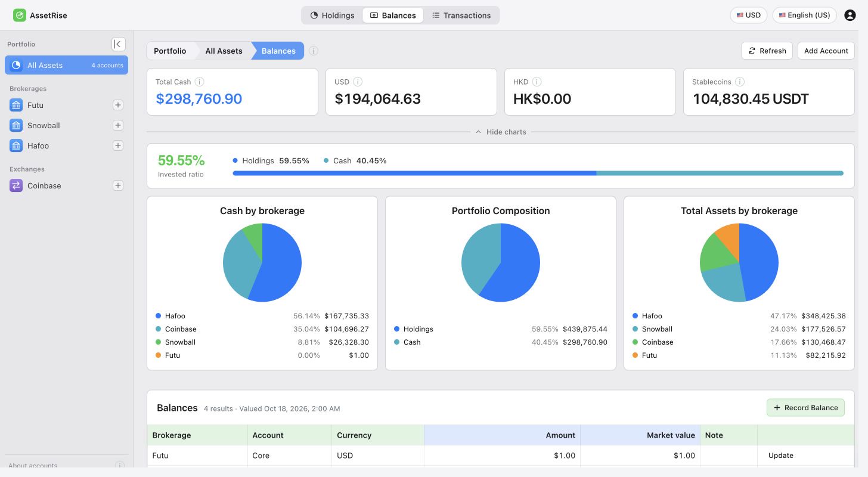This screenshot has height=477, width=868.
Task: Select Snowball in the sidebar
Action: (66, 125)
